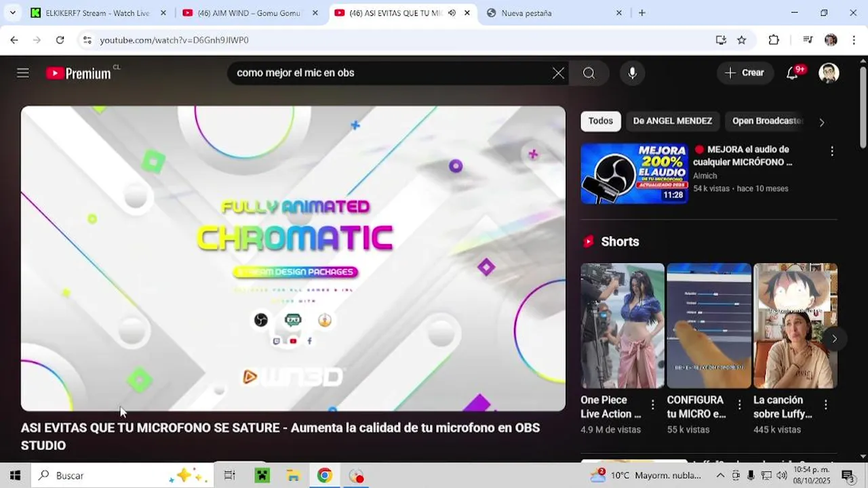Open the microphone tray icon

tap(751, 475)
